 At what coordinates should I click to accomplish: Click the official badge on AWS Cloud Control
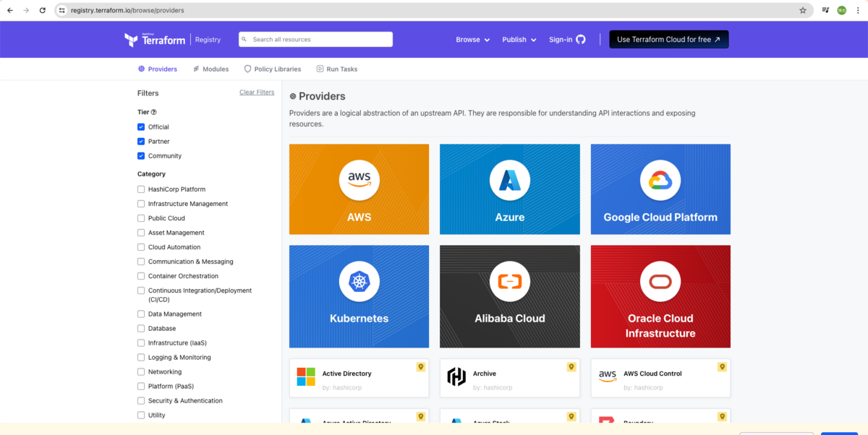click(722, 367)
